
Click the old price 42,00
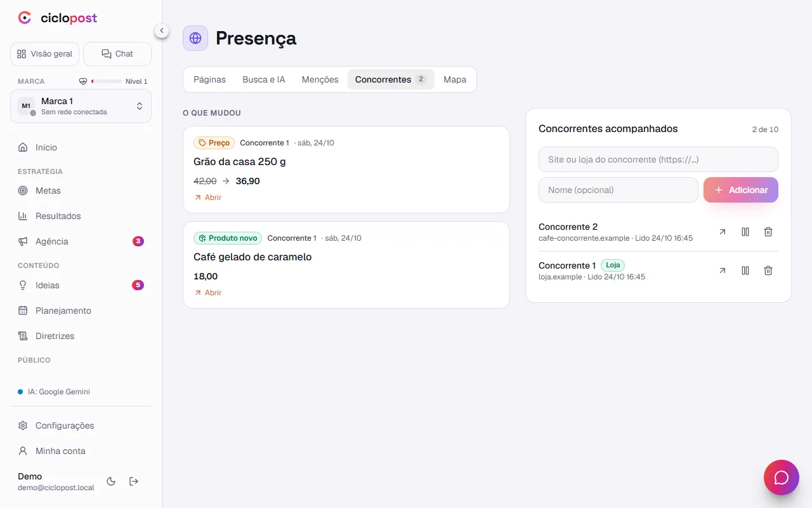pos(205,181)
